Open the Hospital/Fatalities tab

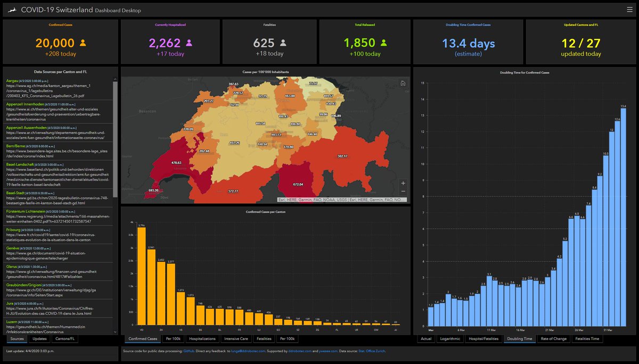[484, 338]
